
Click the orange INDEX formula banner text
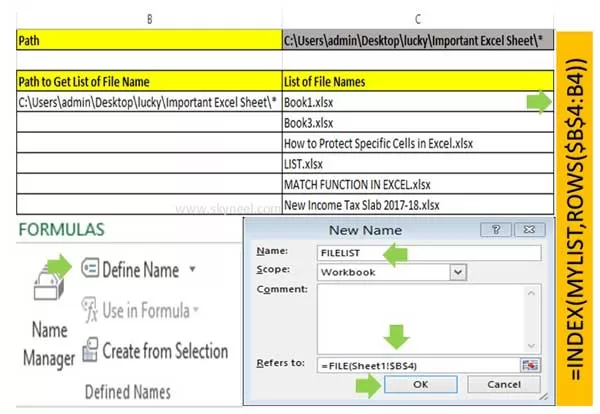[575, 219]
